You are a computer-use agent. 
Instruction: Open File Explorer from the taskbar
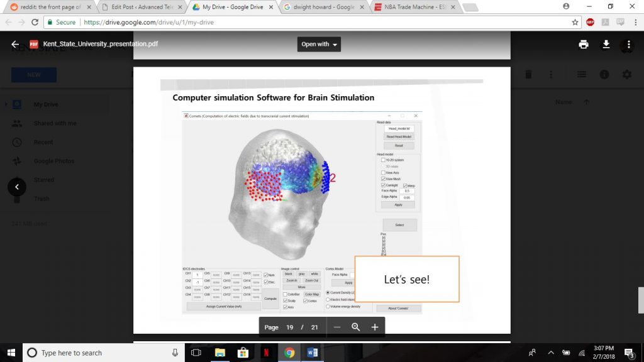(219, 353)
